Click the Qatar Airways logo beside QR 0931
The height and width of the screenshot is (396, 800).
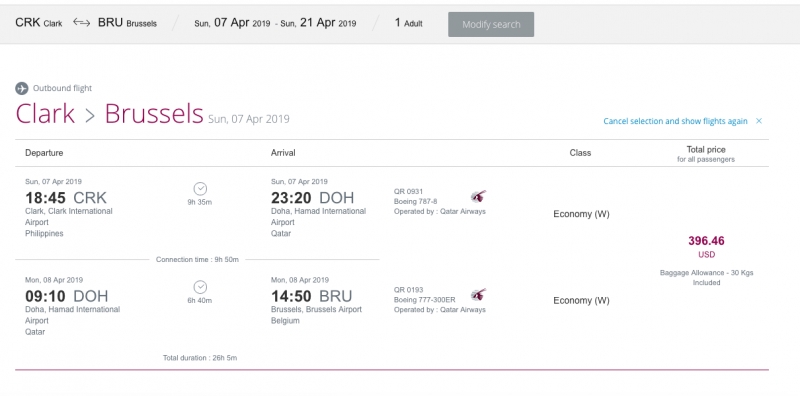point(478,196)
